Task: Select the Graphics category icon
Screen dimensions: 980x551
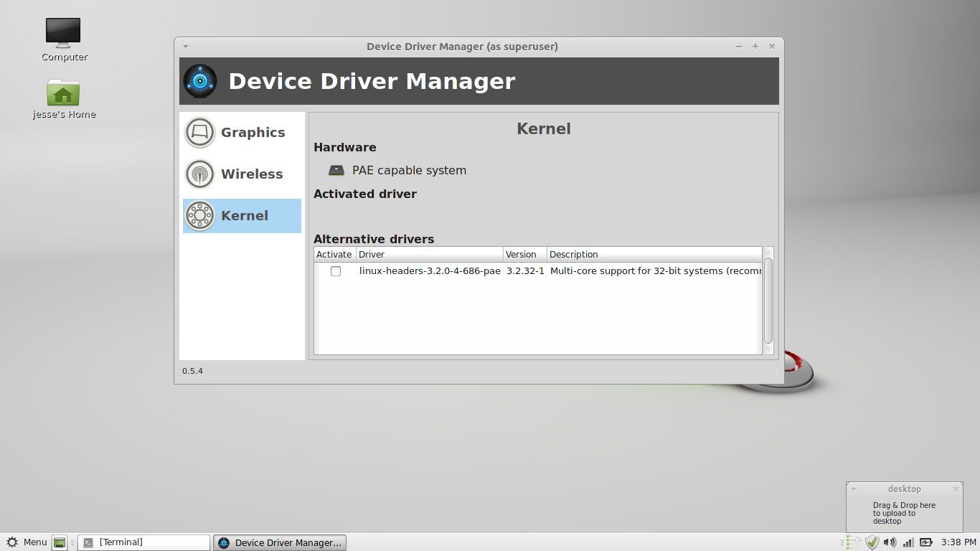Action: click(200, 133)
